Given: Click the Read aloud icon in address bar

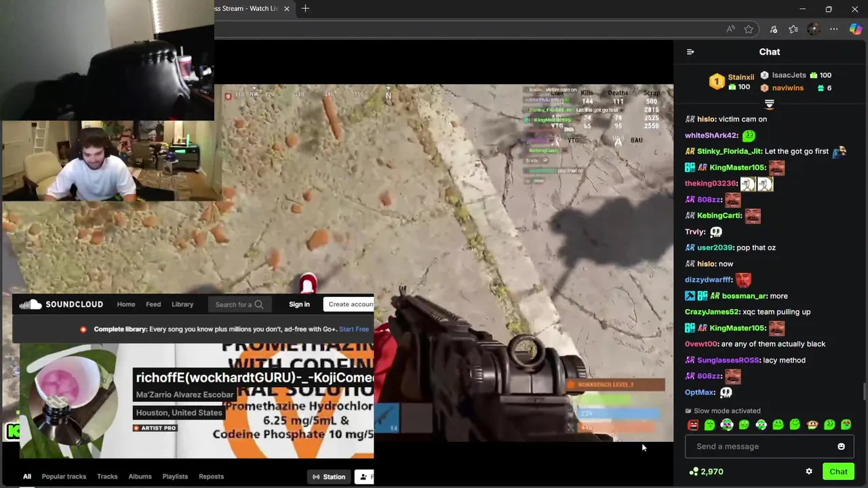Looking at the screenshot, I should click(730, 29).
